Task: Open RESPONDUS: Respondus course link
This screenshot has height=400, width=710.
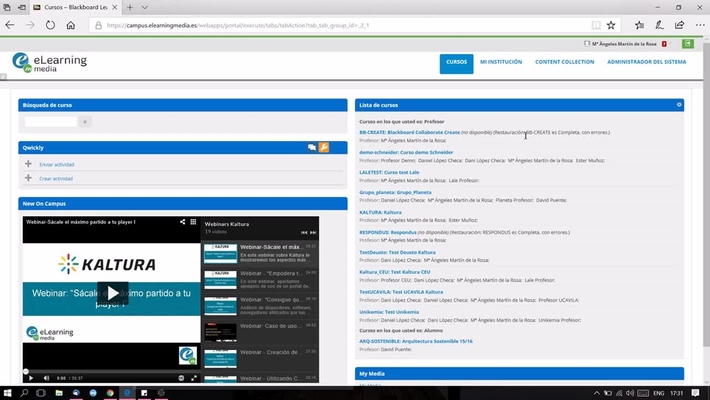Action: pos(388,232)
